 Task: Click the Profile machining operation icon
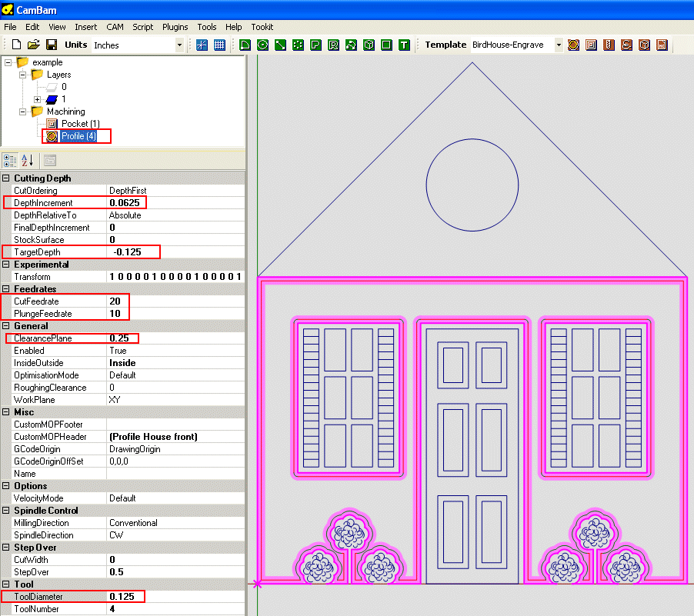pyautogui.click(x=573, y=45)
